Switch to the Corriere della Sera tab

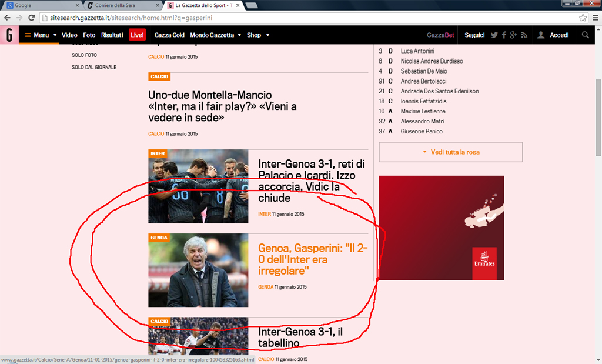[123, 5]
